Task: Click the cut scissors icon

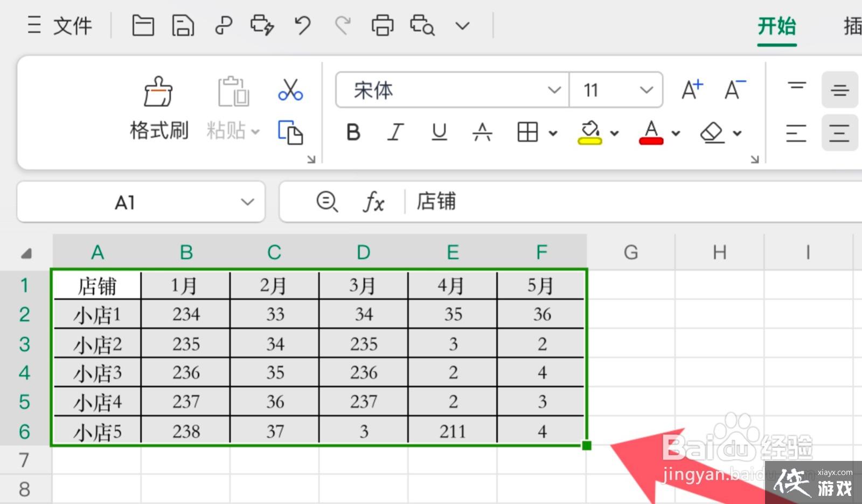Action: point(290,90)
